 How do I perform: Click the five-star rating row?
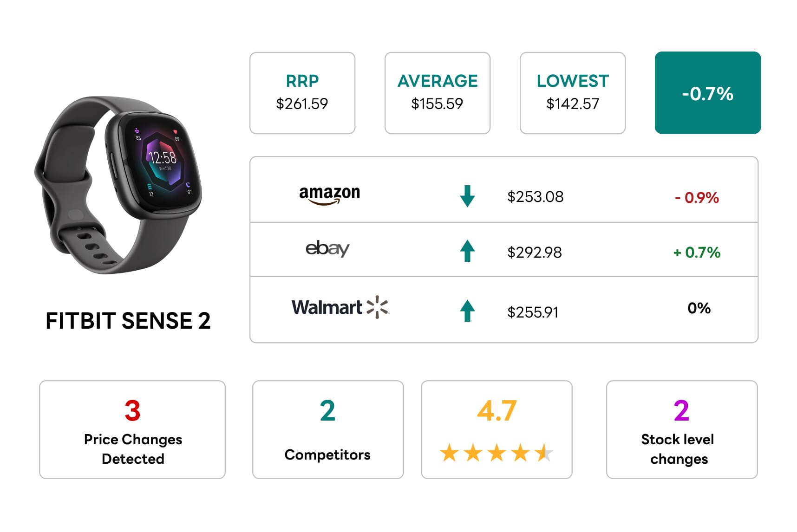tap(496, 453)
